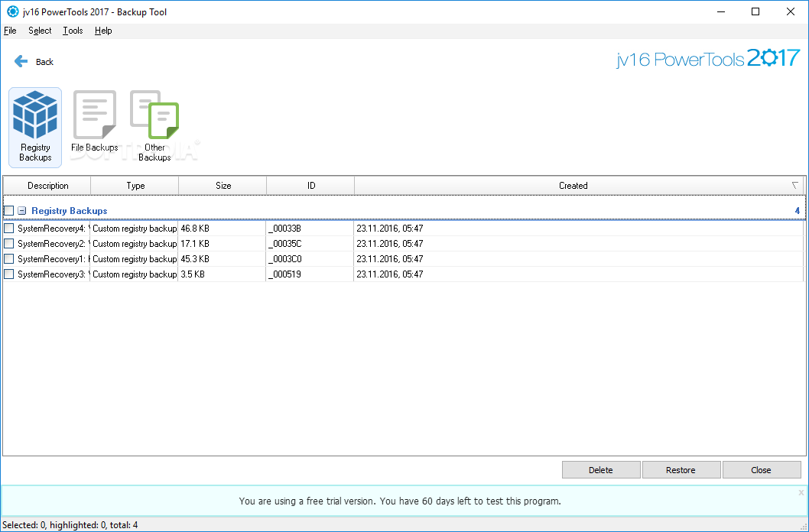Viewport: 809px width, 532px height.
Task: Click the _0003C0 ID cell
Action: click(310, 259)
